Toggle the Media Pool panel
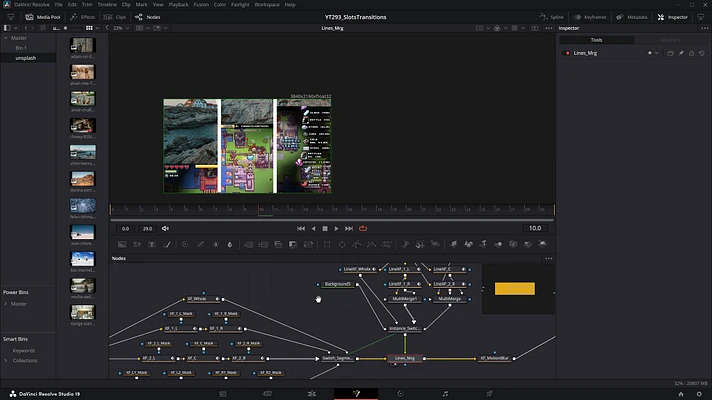Screen dimensions: 712x400 pyautogui.click(x=43, y=17)
